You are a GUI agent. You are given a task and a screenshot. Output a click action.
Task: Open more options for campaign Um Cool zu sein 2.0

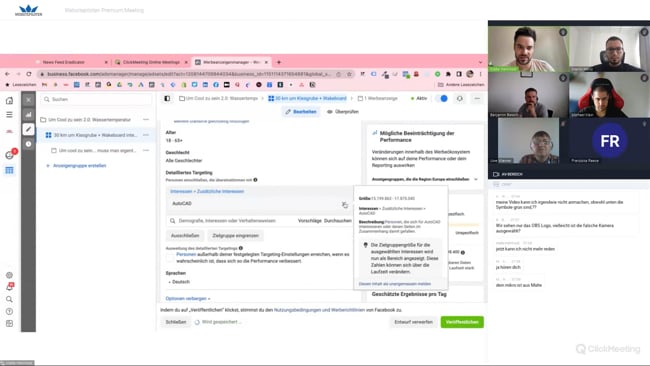146,119
